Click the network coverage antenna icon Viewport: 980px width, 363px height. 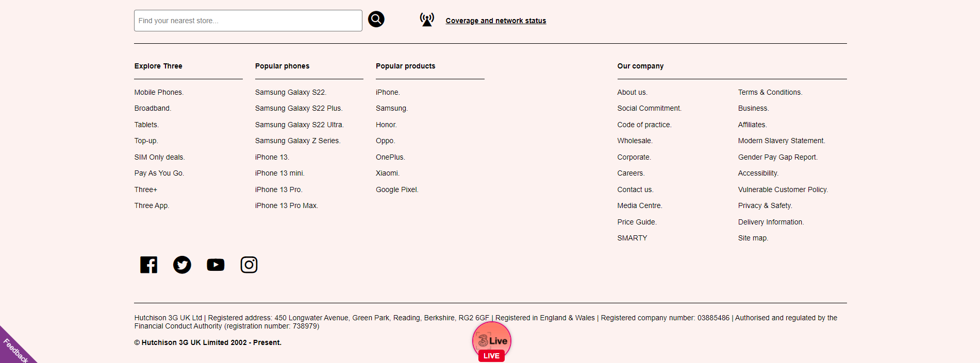coord(427,20)
